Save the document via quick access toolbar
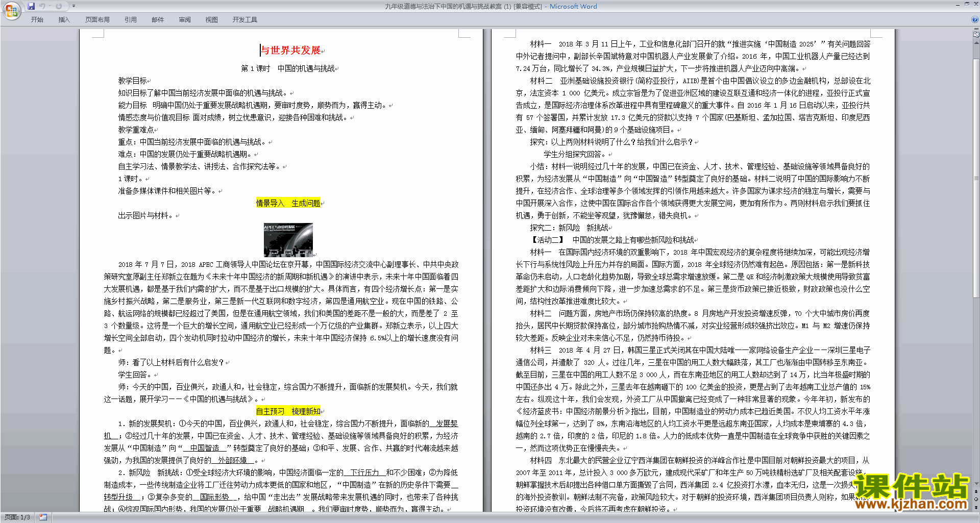 point(31,6)
